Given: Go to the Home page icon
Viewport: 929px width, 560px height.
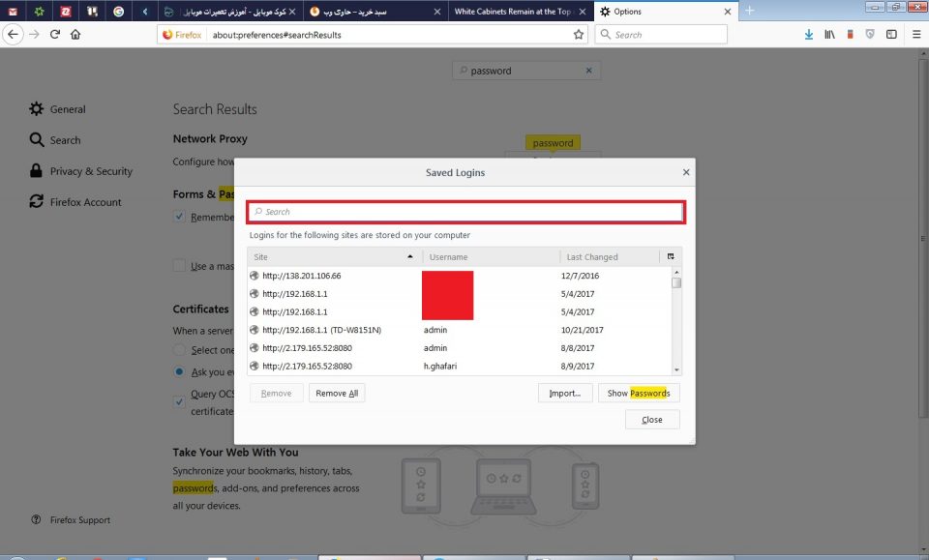Looking at the screenshot, I should coord(75,34).
